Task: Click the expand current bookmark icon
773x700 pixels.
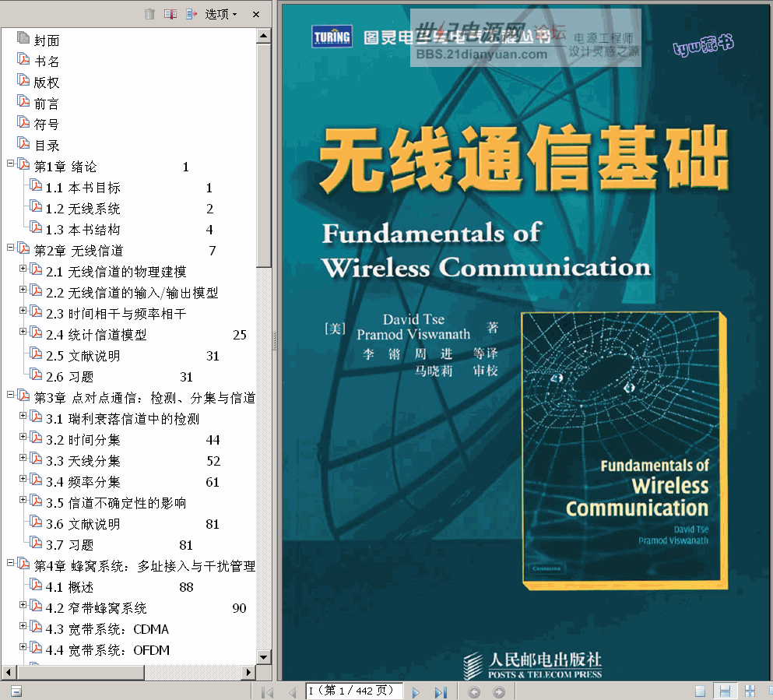Action: click(x=191, y=14)
